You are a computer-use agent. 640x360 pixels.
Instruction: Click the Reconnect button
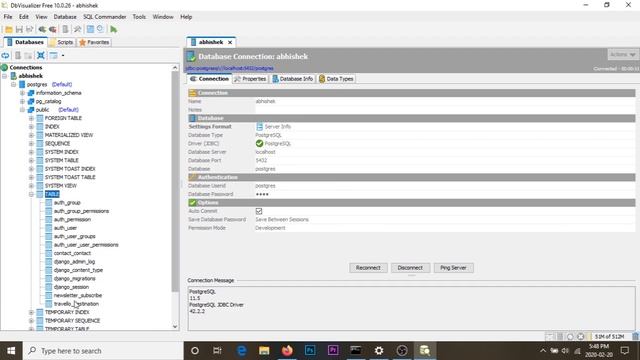(368, 268)
